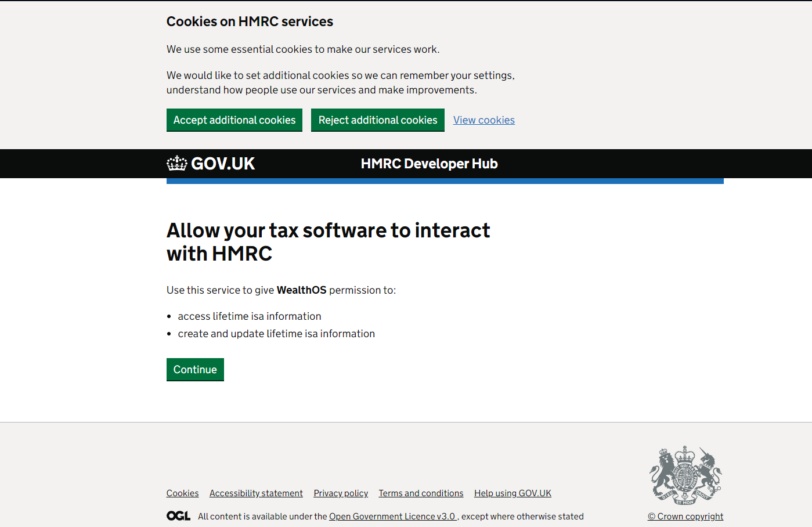Click the green Continue button

pos(195,369)
